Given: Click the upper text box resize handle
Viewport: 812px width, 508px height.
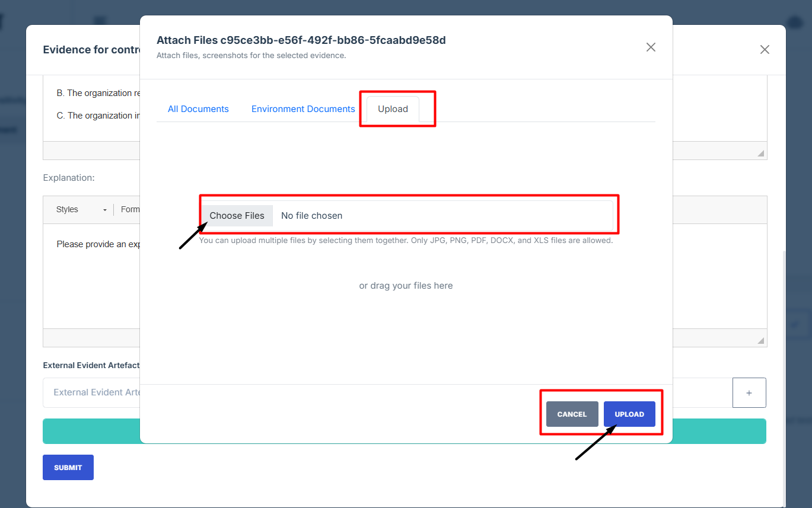Looking at the screenshot, I should pyautogui.click(x=760, y=153).
